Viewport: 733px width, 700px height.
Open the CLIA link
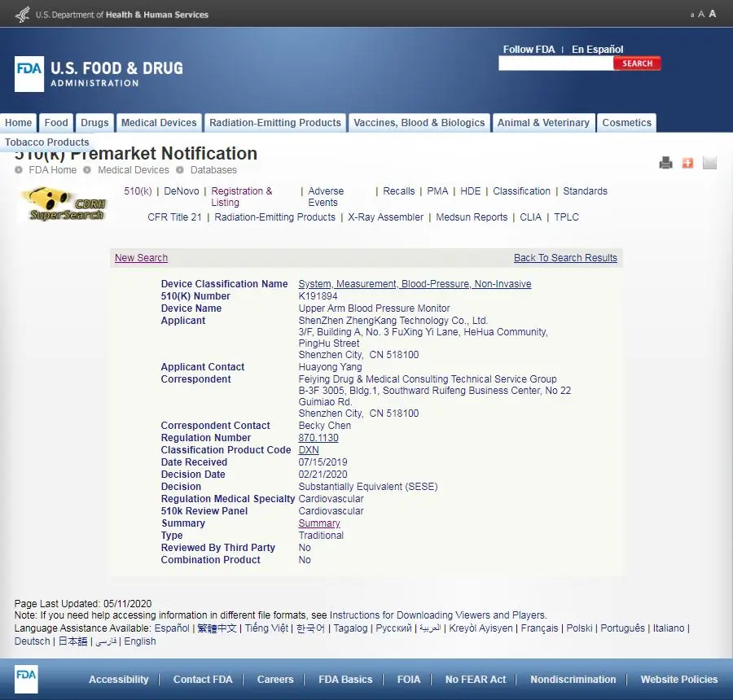click(530, 217)
